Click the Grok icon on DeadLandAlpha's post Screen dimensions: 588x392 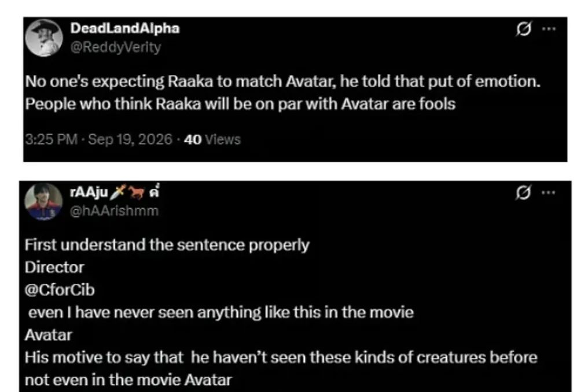point(524,28)
